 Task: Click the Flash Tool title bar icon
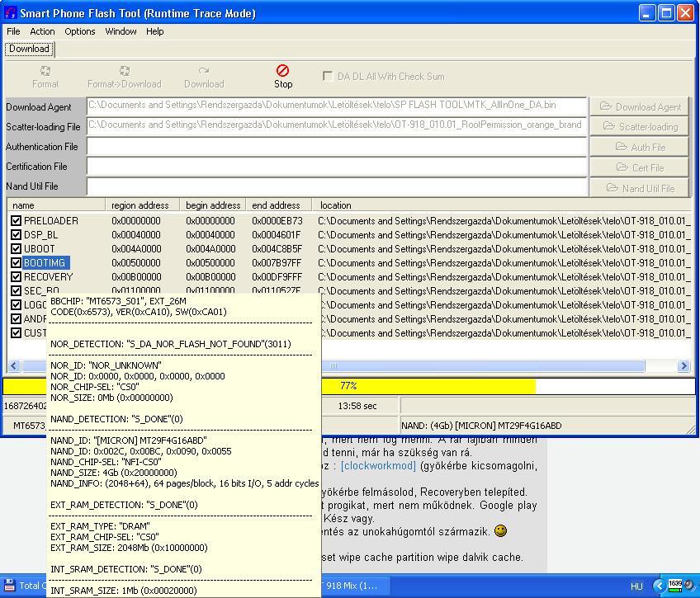click(10, 13)
